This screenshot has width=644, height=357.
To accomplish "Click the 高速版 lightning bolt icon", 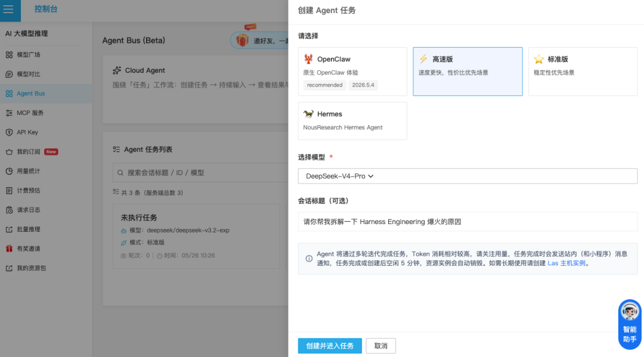I will (x=423, y=59).
